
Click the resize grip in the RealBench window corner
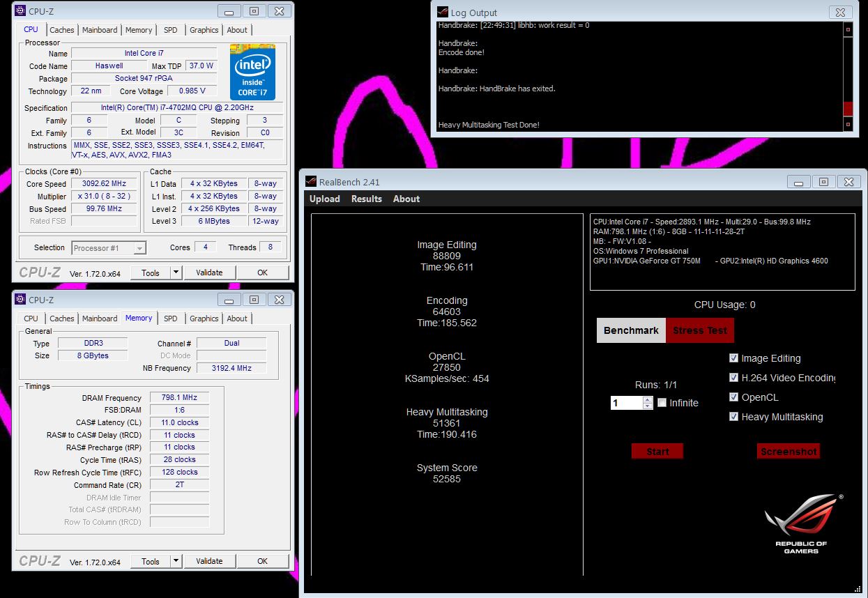point(858,588)
